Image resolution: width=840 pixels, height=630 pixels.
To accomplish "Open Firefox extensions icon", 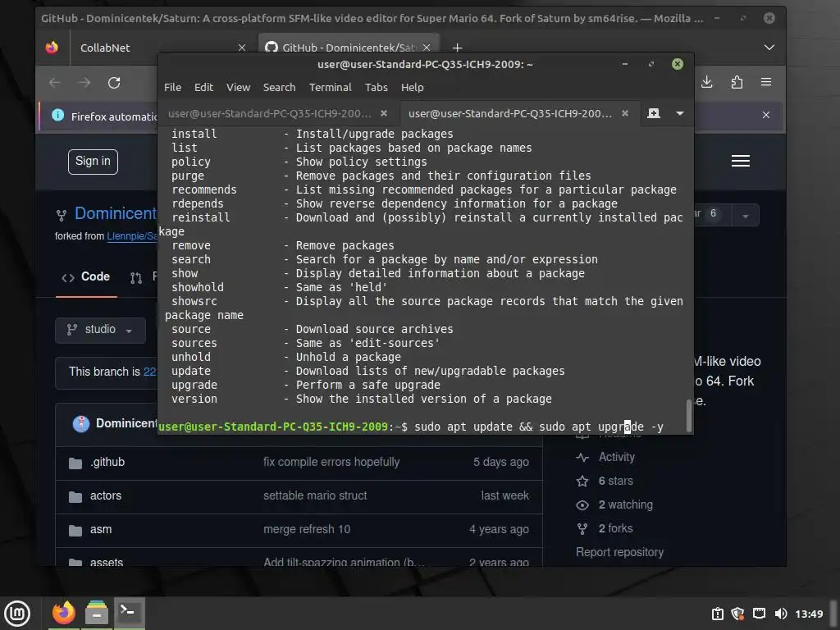I will click(737, 82).
